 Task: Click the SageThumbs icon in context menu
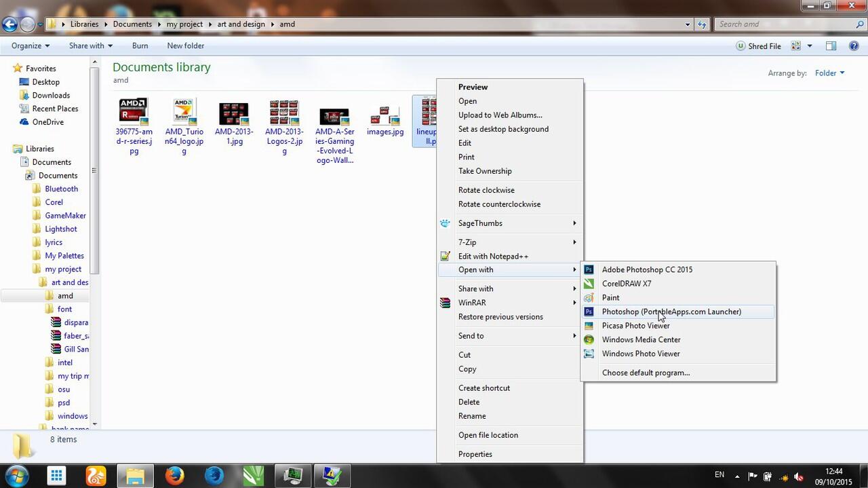445,223
